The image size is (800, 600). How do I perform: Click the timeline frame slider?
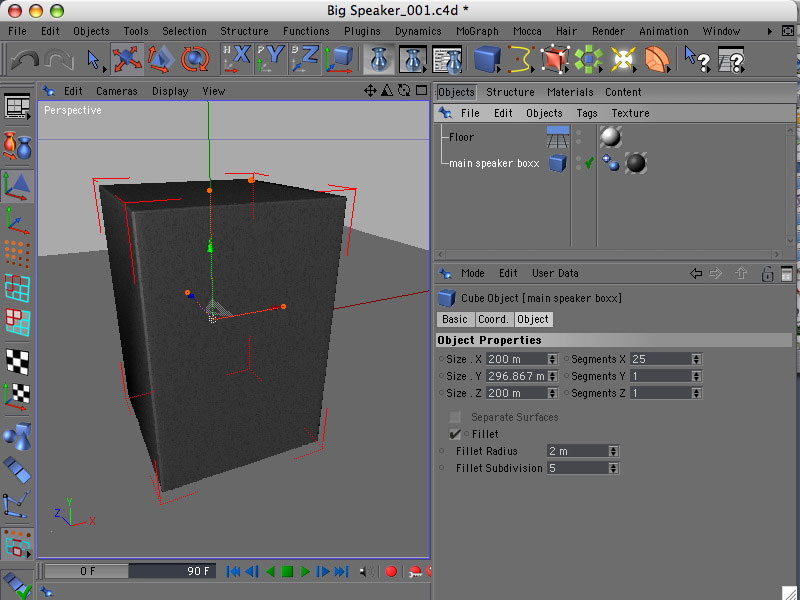point(130,571)
